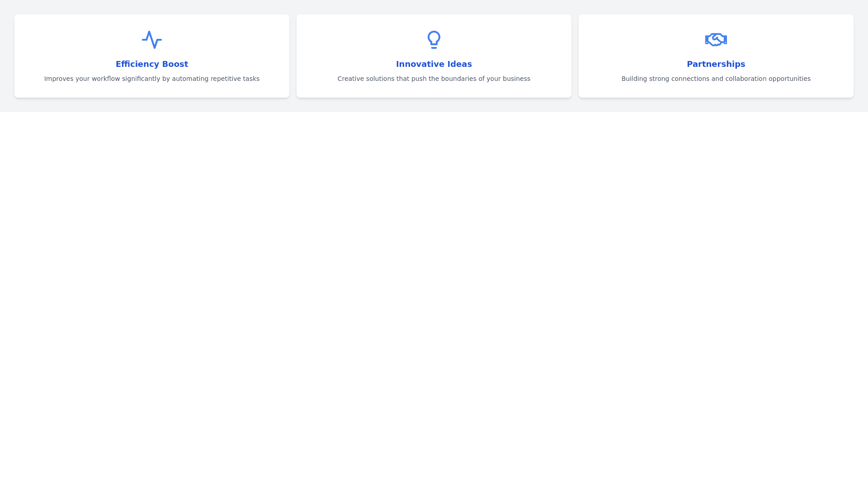
Task: Select the Innovative Ideas heading
Action: 434,64
